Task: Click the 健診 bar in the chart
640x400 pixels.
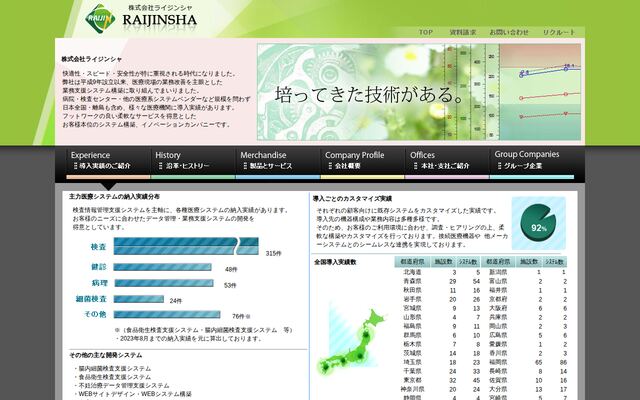Action: point(162,267)
